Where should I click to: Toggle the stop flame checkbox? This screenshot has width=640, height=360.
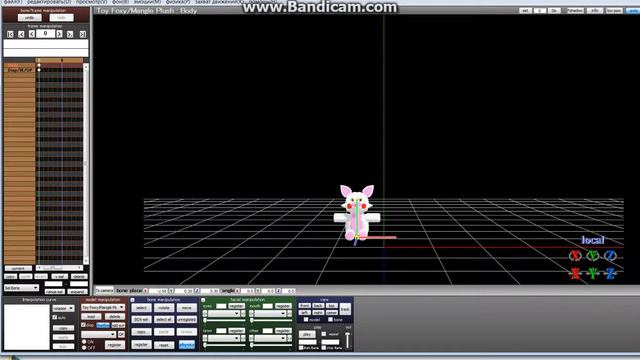[x=324, y=348]
